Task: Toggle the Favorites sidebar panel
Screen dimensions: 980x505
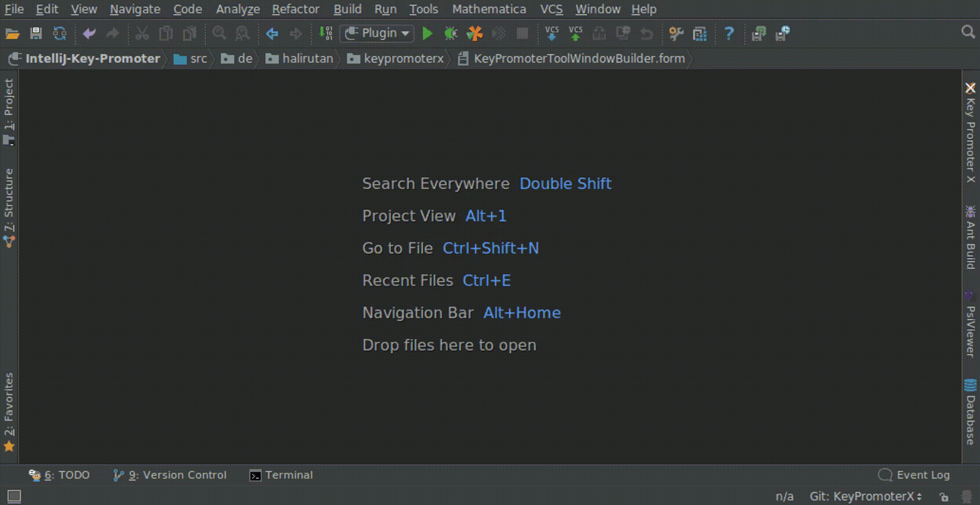Action: (x=10, y=412)
